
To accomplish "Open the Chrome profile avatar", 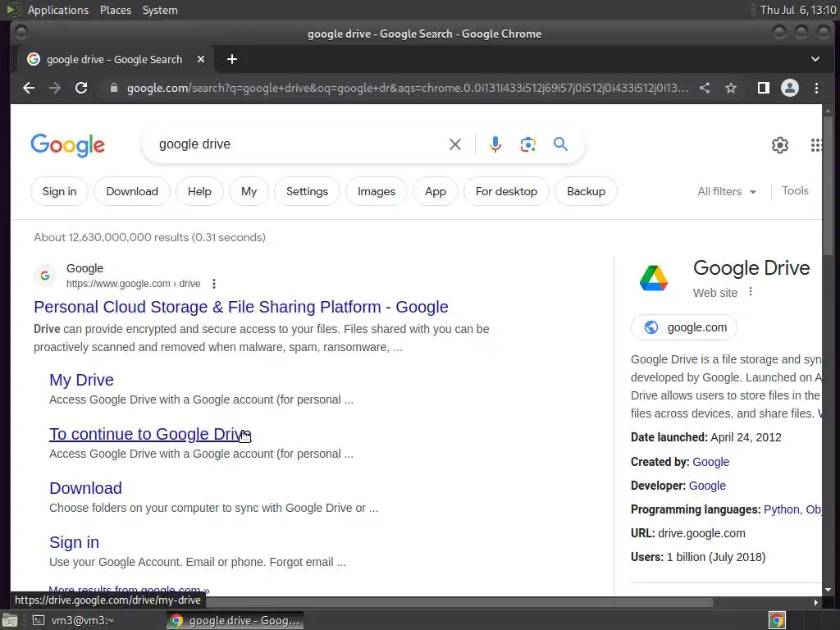I will point(790,88).
